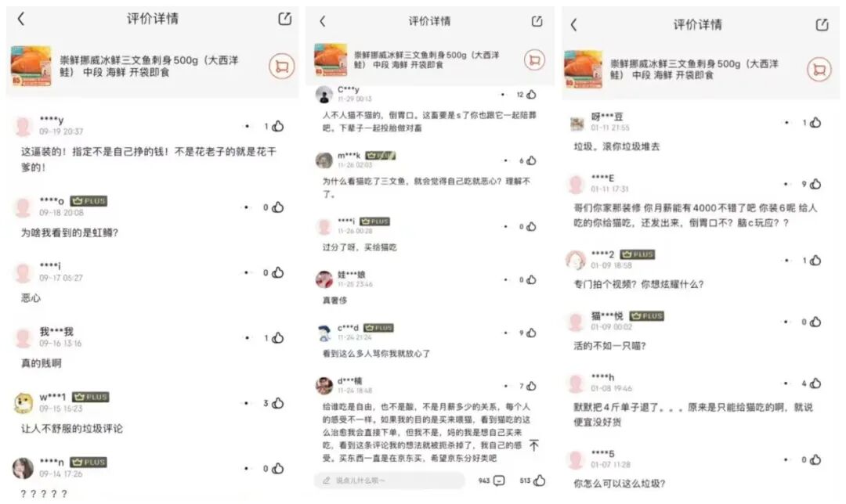Like the comment by ****y dated 09-19

click(278, 126)
